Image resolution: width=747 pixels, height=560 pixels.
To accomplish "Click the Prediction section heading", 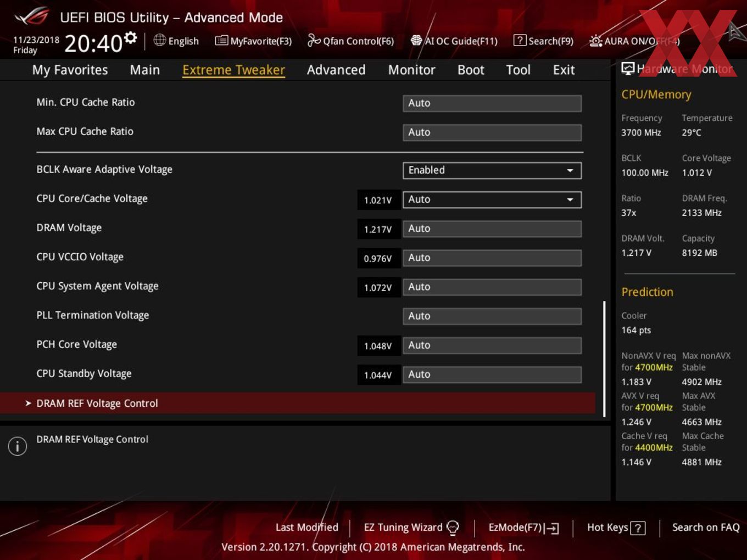I will click(x=647, y=292).
